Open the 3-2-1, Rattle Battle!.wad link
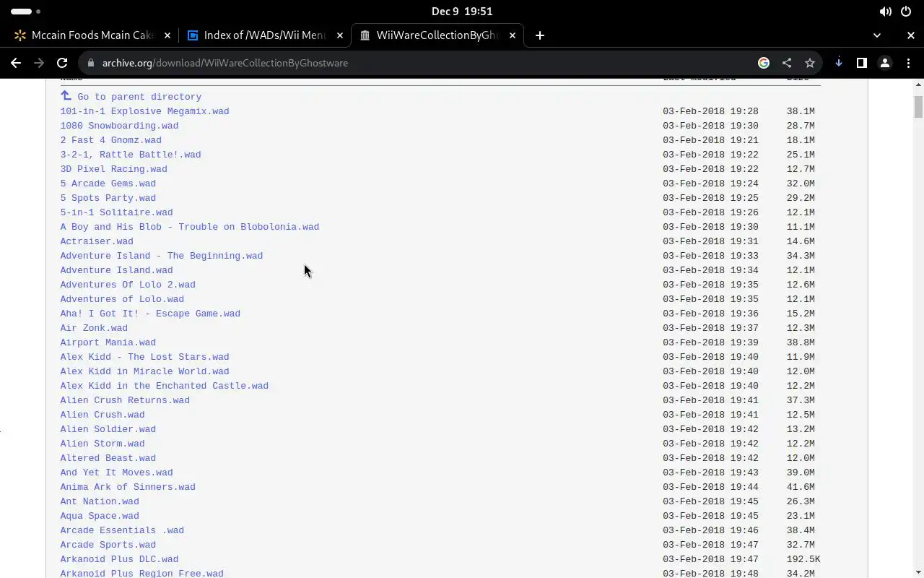This screenshot has height=578, width=924. click(x=131, y=155)
